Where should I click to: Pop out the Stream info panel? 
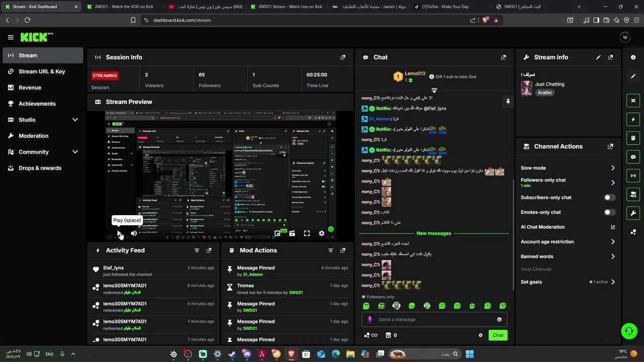click(x=610, y=57)
